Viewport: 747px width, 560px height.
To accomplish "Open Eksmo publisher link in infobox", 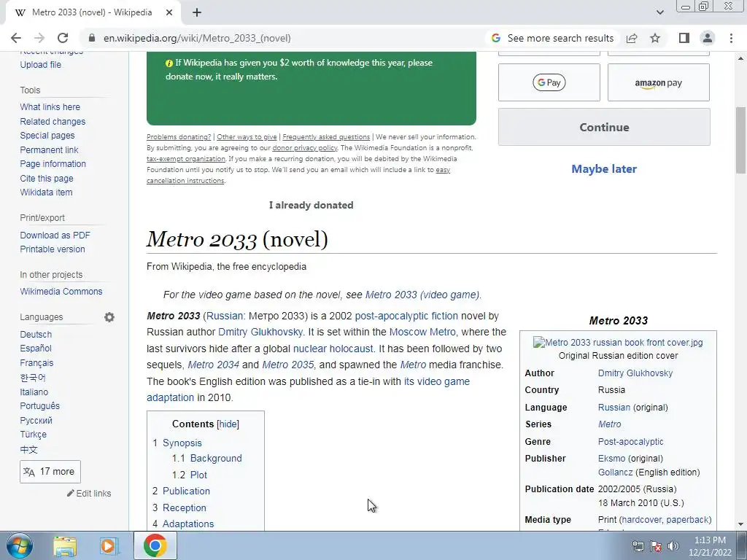I will coord(612,459).
